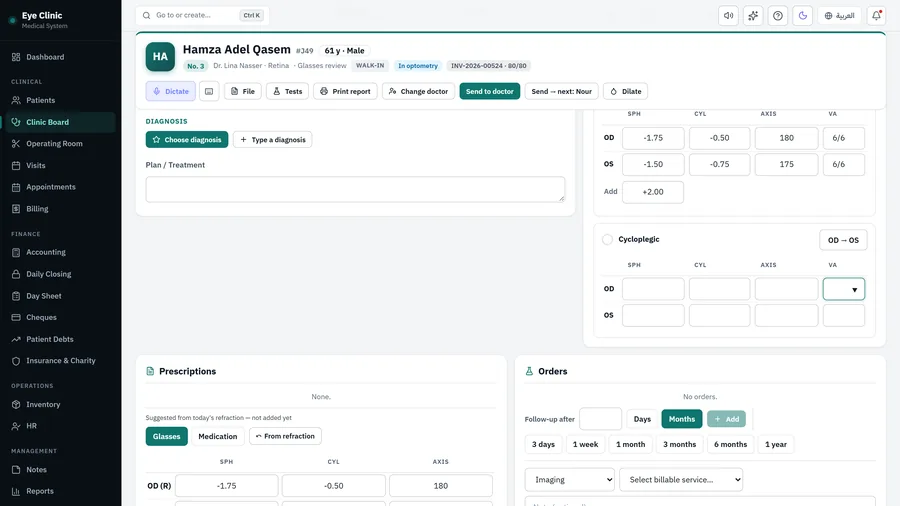Screen dimensions: 900x506
Task: Select the Glasses tab in Prescriptions
Action: [166, 436]
